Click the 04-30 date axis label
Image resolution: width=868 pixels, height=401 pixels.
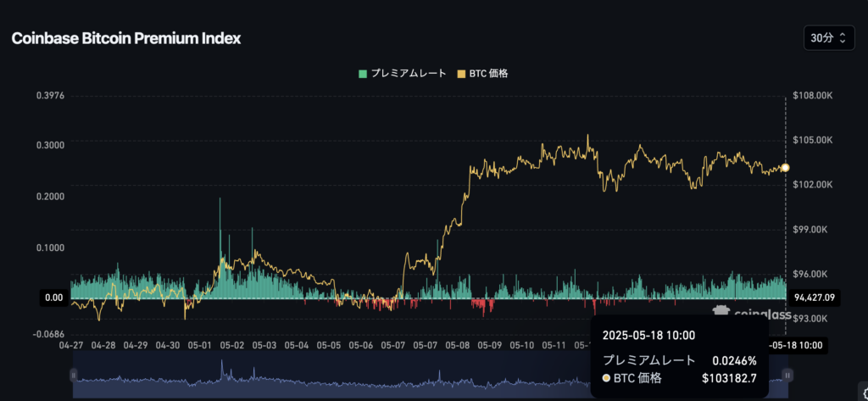[167, 345]
